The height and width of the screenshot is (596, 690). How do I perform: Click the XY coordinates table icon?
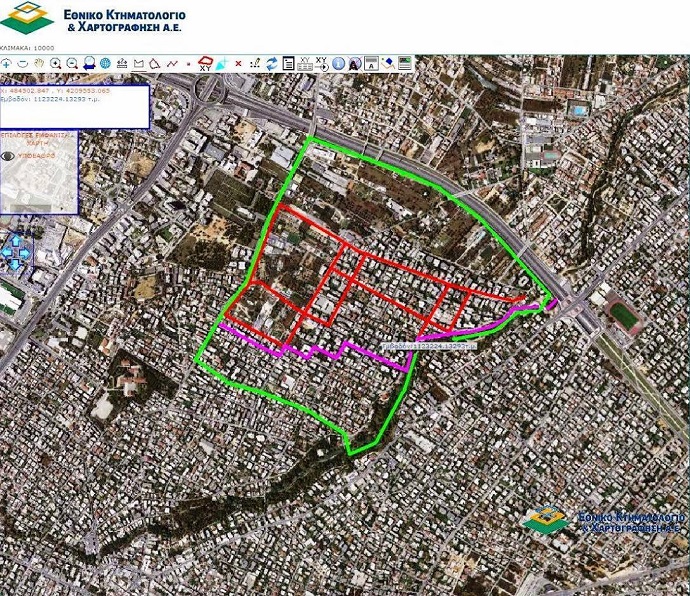click(305, 63)
